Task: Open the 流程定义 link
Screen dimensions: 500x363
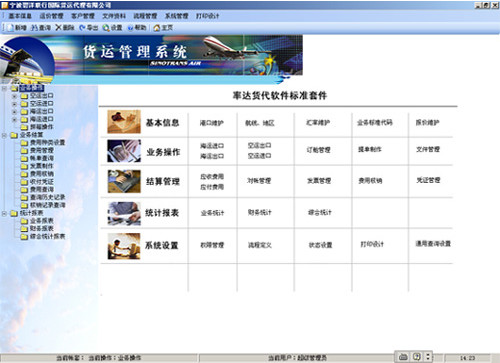Action: coord(260,245)
